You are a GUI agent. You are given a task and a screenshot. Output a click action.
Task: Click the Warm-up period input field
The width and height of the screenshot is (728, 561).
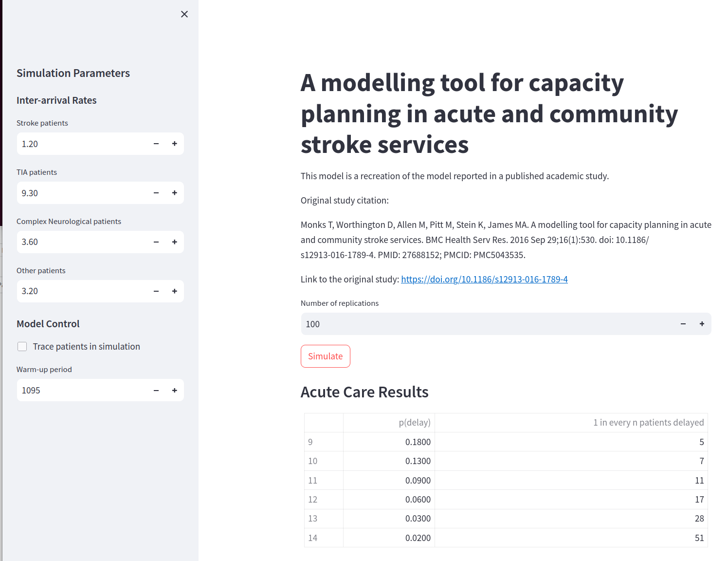pyautogui.click(x=83, y=391)
